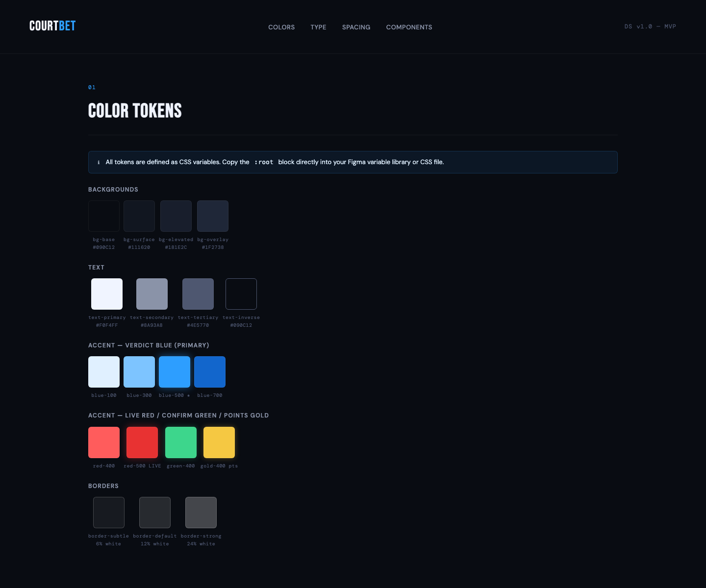The image size is (706, 588).
Task: Select the gold-400 pts swatch
Action: point(219,442)
